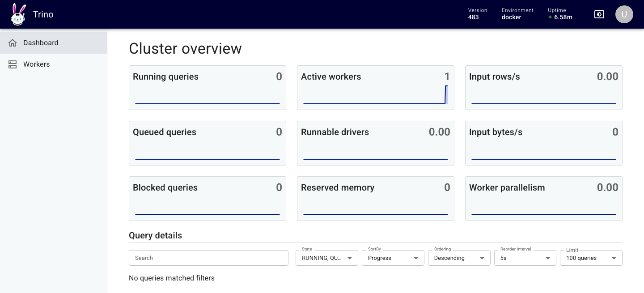This screenshot has height=293, width=644.
Task: Click the Reserved memory card
Action: 376,199
